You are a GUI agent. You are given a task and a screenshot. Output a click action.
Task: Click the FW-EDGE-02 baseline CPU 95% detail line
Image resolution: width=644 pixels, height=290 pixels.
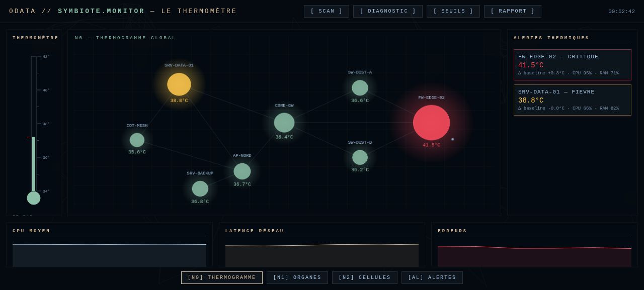(569, 73)
